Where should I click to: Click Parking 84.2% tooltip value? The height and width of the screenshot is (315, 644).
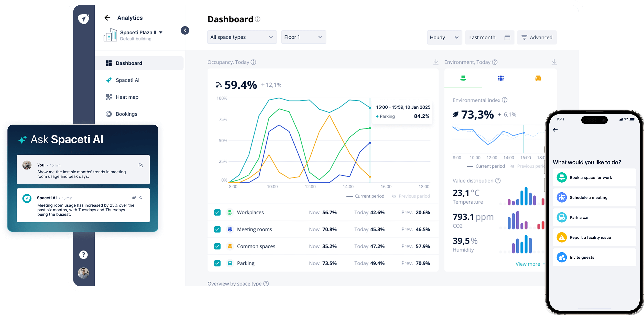(x=421, y=116)
